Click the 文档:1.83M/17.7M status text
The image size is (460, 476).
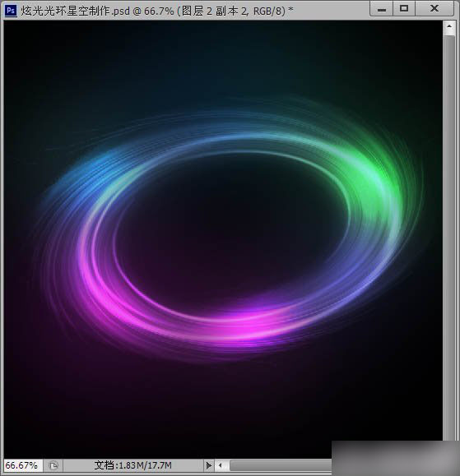coord(132,465)
